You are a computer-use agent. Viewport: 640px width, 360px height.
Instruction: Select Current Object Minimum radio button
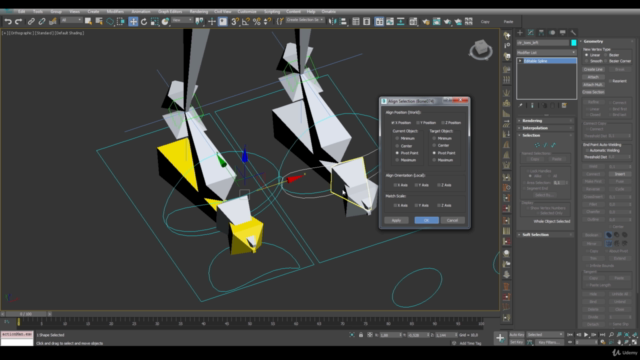[x=397, y=138]
